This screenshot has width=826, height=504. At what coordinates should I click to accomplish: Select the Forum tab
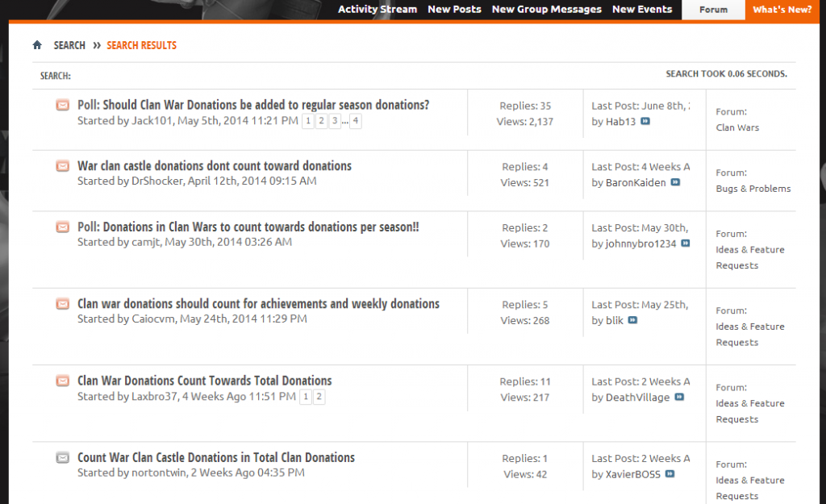713,10
